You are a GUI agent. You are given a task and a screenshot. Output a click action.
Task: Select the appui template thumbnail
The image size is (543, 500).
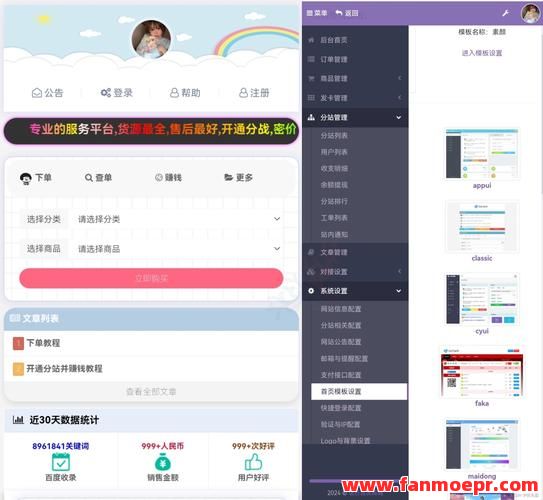[482, 154]
